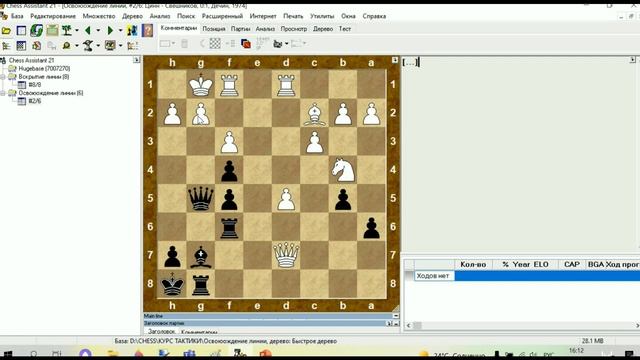
Task: Select the #8/8 tree entry
Action: point(35,85)
